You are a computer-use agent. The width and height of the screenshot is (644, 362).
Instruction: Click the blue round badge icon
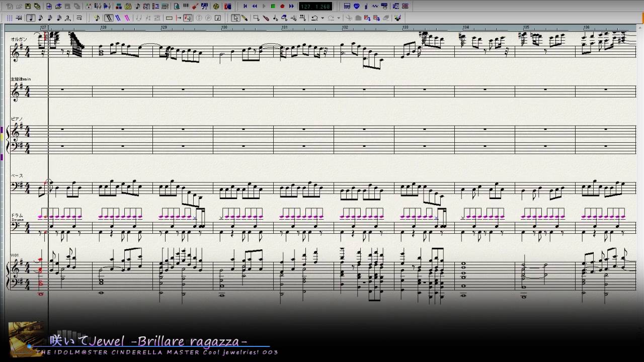click(x=357, y=7)
